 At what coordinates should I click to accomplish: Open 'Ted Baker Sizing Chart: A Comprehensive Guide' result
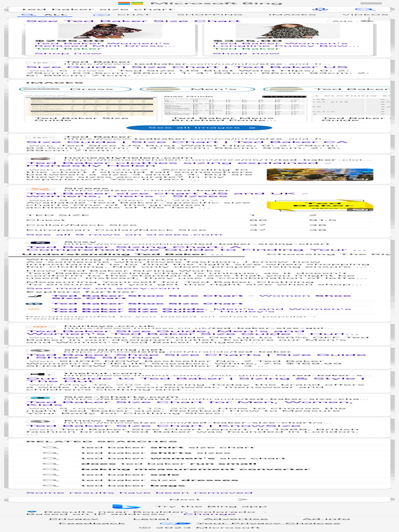196,248
